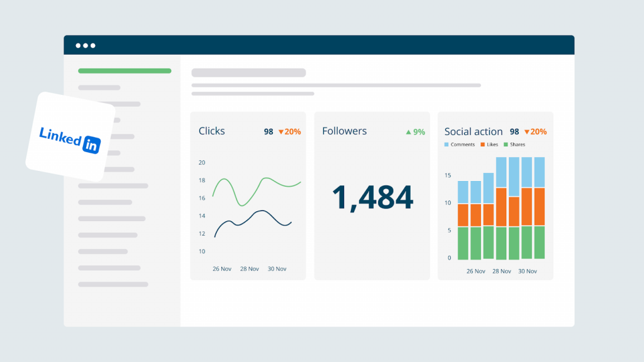The height and width of the screenshot is (362, 644).
Task: Click the green up-arrow beside the Followers 9%
Action: point(409,131)
